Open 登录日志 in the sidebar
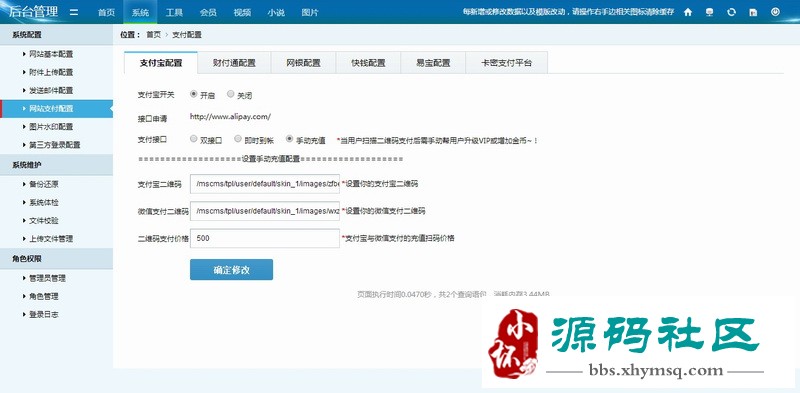The height and width of the screenshot is (393, 800). click(44, 314)
